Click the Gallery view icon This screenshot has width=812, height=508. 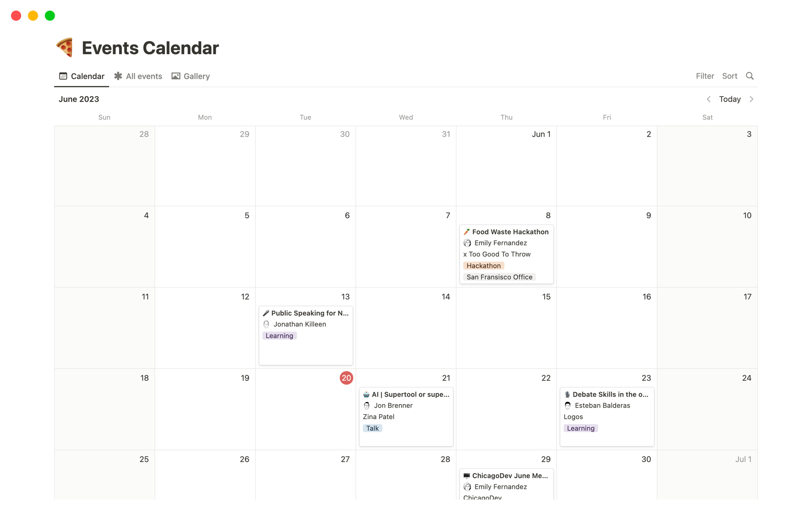176,75
